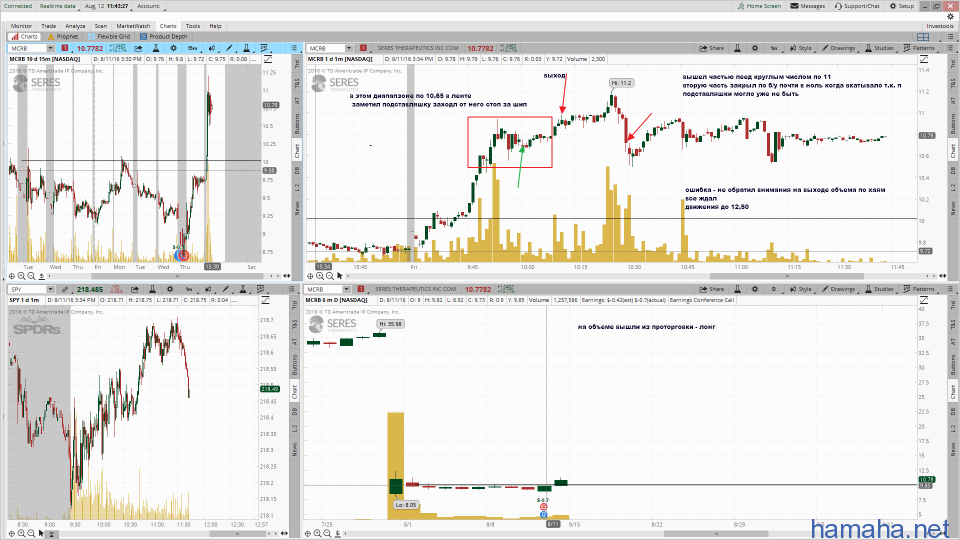The height and width of the screenshot is (540, 960).
Task: Switch to the Monitor tab
Action: pyautogui.click(x=21, y=26)
